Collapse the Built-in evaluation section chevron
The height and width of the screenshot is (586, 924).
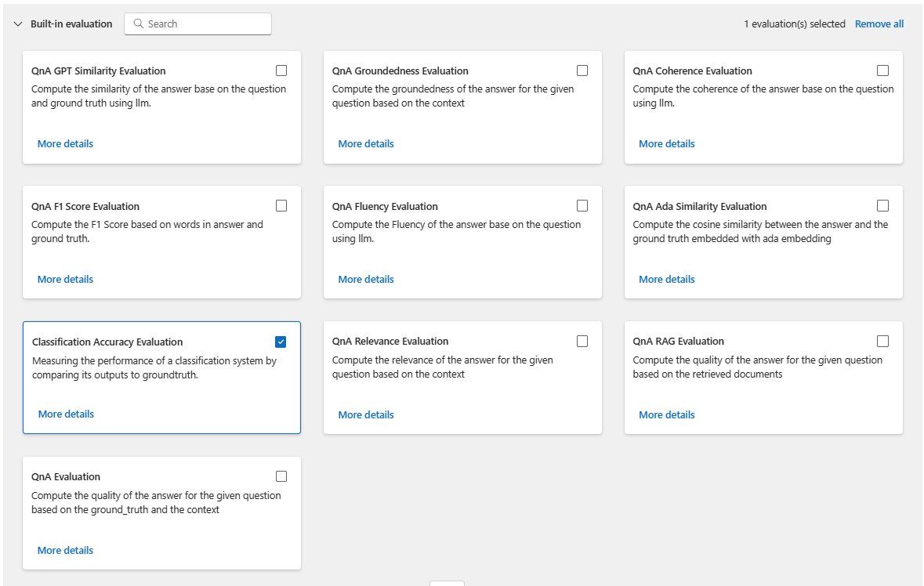[18, 24]
